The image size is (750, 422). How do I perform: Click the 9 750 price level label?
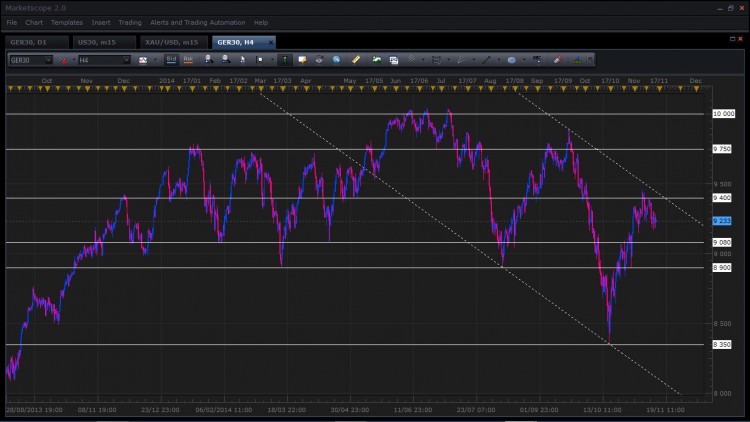tap(722, 149)
